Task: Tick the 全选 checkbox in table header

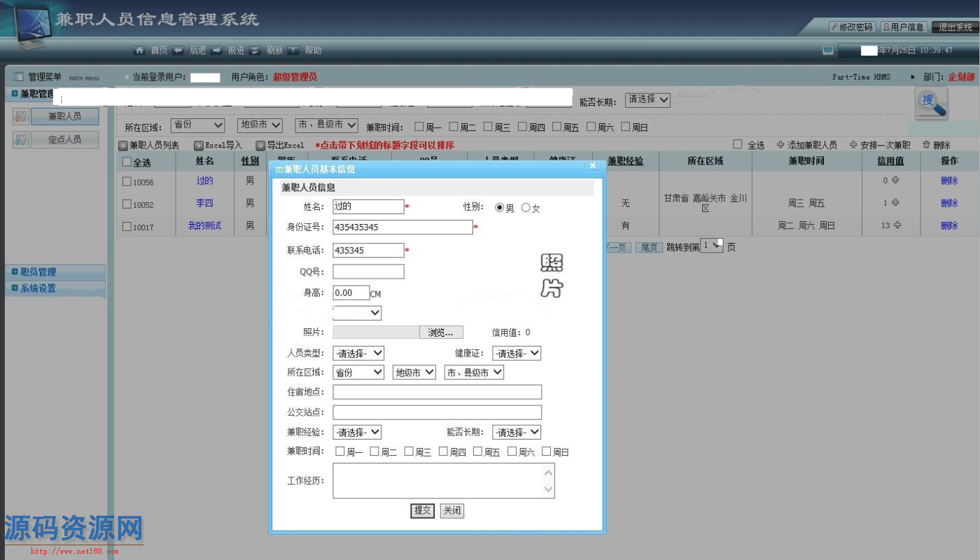Action: point(127,162)
